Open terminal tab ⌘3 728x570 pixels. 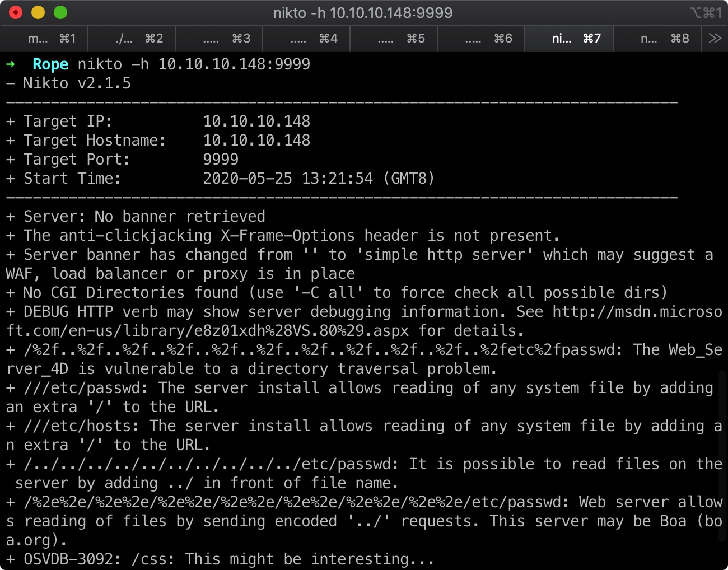(220, 38)
